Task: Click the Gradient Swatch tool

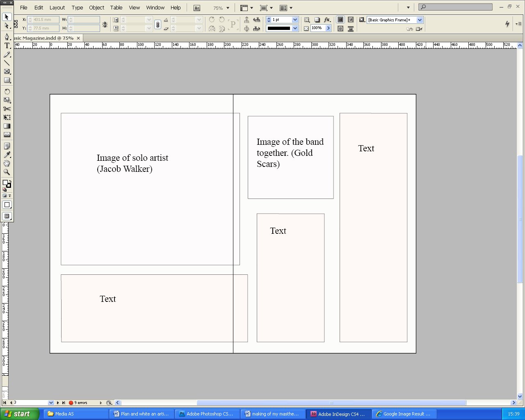Action: [x=7, y=126]
